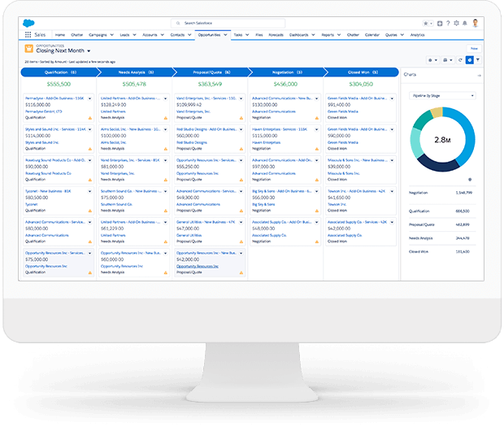Click warning icon on Vand Enterprises $109,999 card
This screenshot has height=427, width=504.
pos(241,118)
